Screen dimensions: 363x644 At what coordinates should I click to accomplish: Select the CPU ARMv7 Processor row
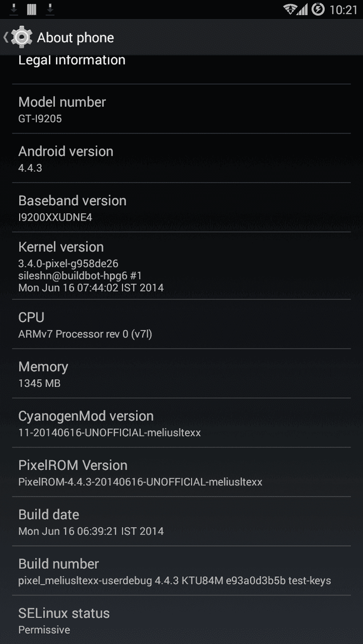tap(181, 324)
